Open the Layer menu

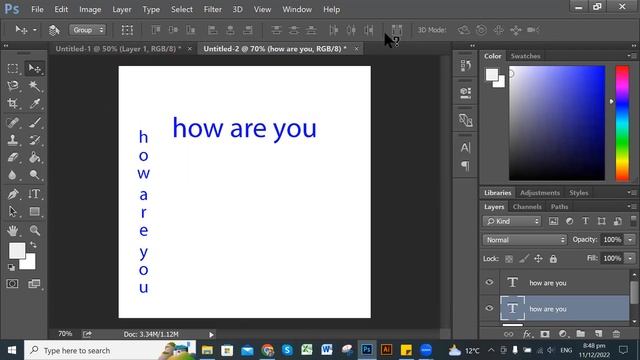[x=122, y=9]
